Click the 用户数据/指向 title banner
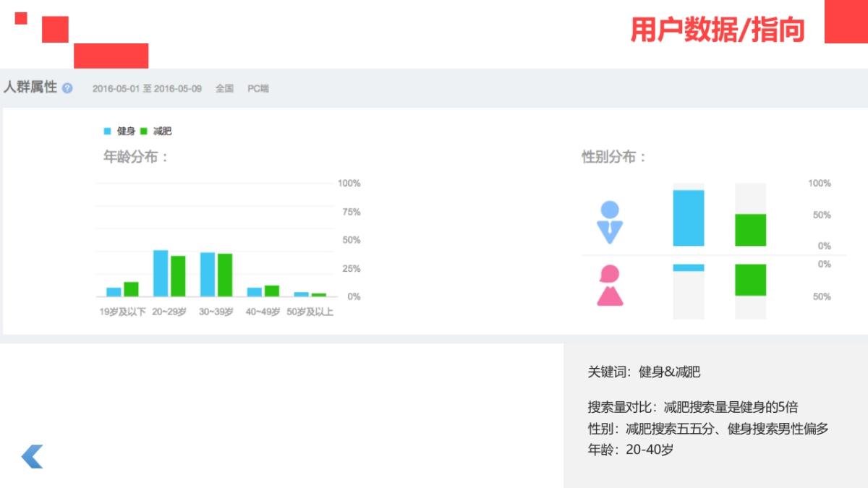 click(x=718, y=32)
